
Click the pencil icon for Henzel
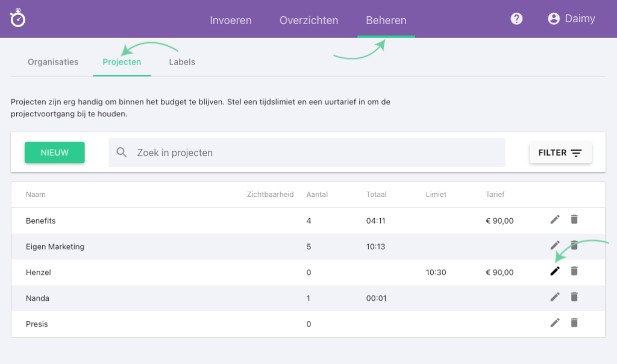coord(555,271)
